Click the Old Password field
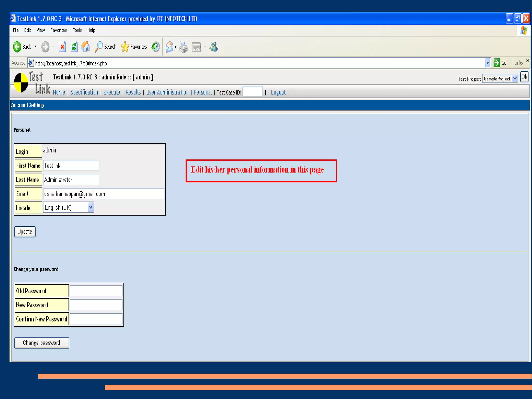The height and width of the screenshot is (399, 532). tap(96, 291)
